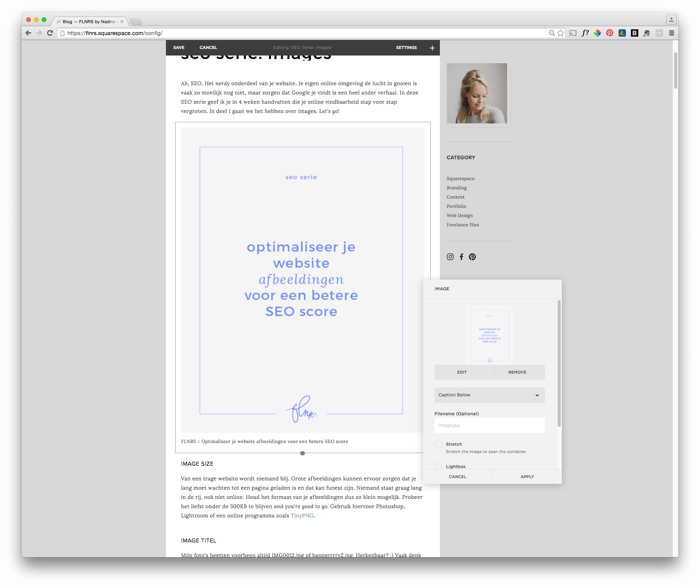This screenshot has width=700, height=588.
Task: Click the Filename (Optional) input field
Action: click(x=489, y=425)
